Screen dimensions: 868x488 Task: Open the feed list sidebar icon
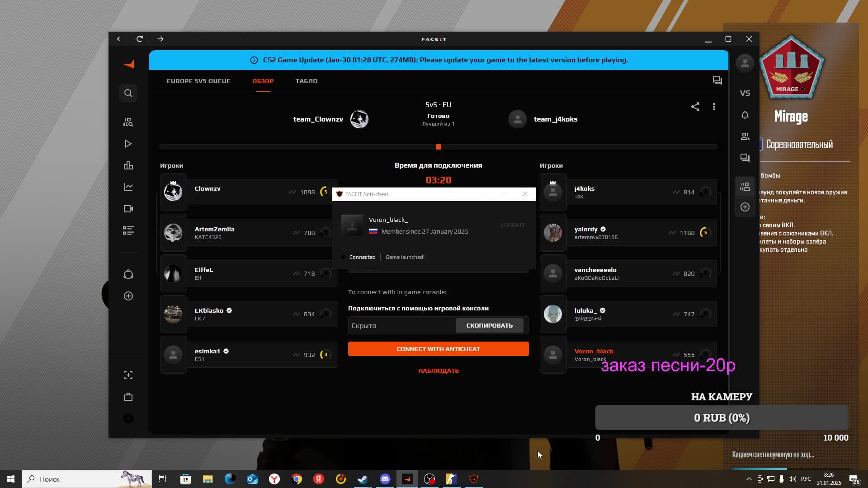click(x=128, y=230)
